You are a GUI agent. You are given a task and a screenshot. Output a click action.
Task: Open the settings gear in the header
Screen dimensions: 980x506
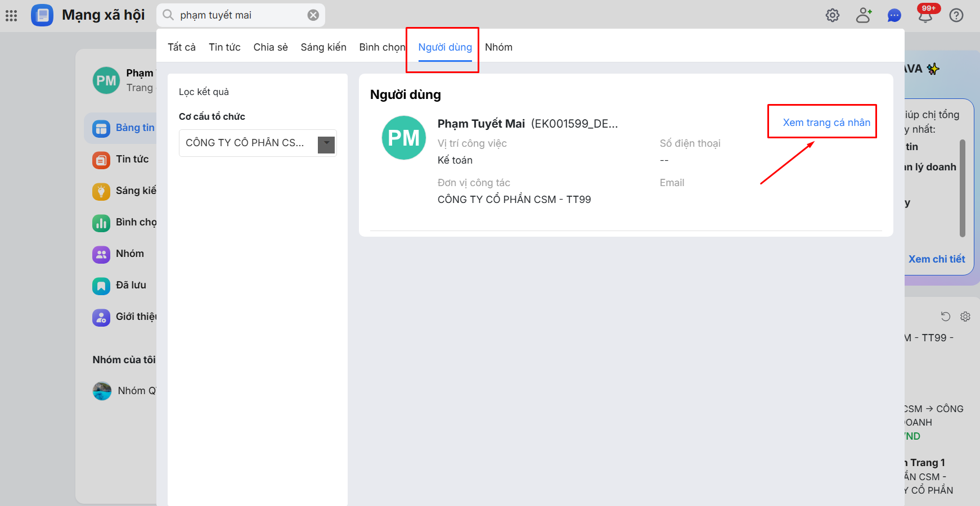point(833,15)
